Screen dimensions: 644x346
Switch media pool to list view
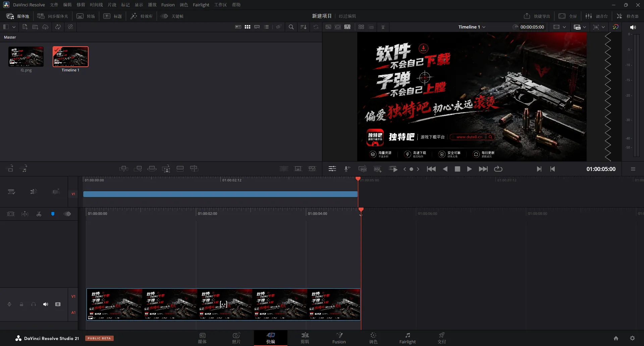[x=266, y=27]
